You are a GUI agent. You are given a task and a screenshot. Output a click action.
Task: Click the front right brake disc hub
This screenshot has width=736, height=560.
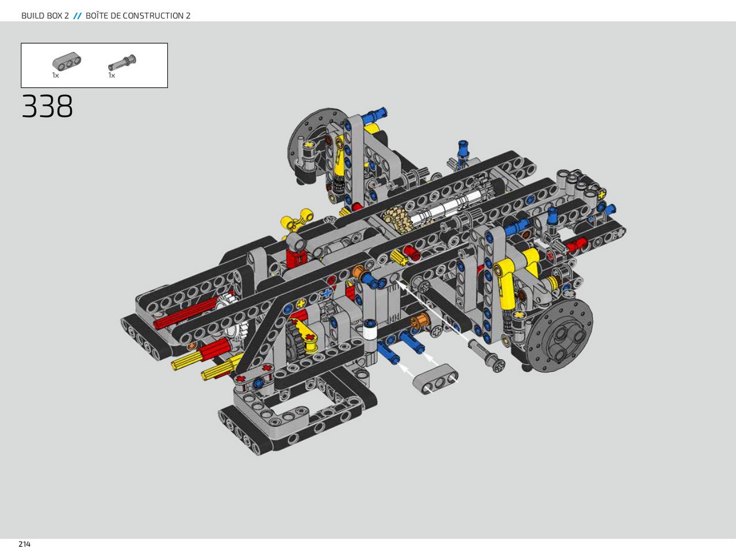click(561, 336)
